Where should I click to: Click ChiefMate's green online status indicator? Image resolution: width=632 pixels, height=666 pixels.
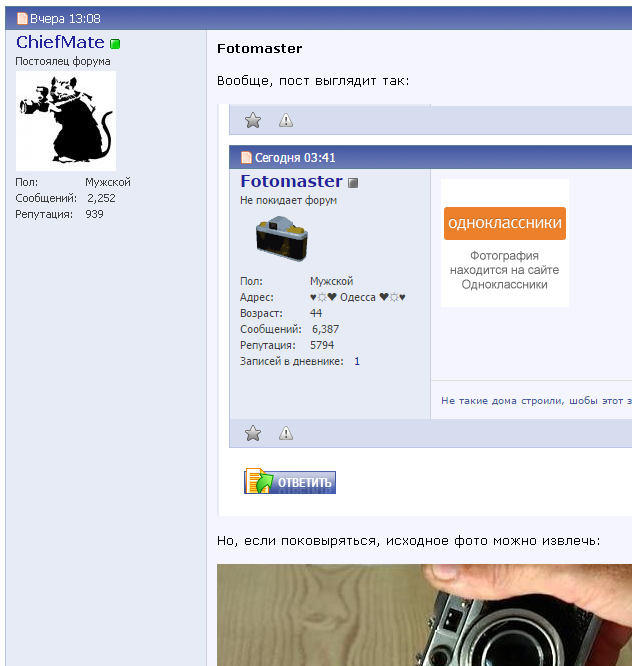click(115, 44)
